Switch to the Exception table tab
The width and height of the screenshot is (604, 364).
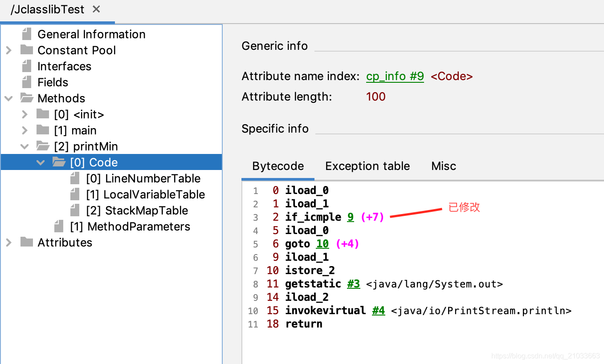367,166
